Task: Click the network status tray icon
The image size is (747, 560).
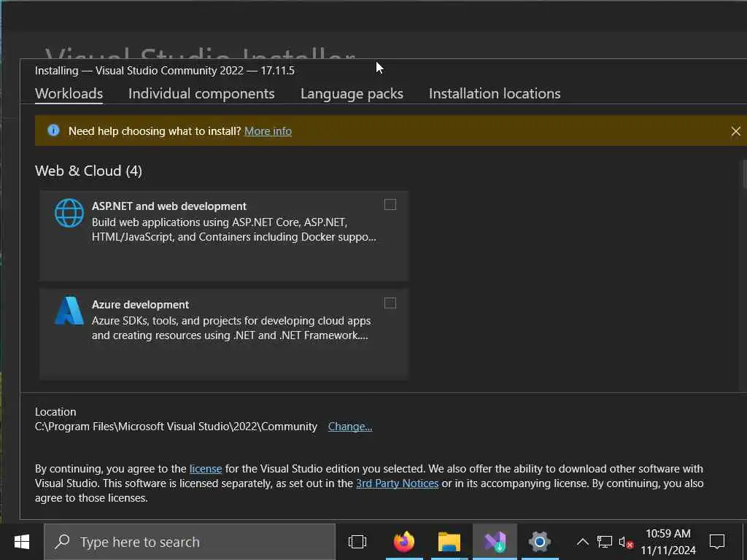Action: coord(604,542)
